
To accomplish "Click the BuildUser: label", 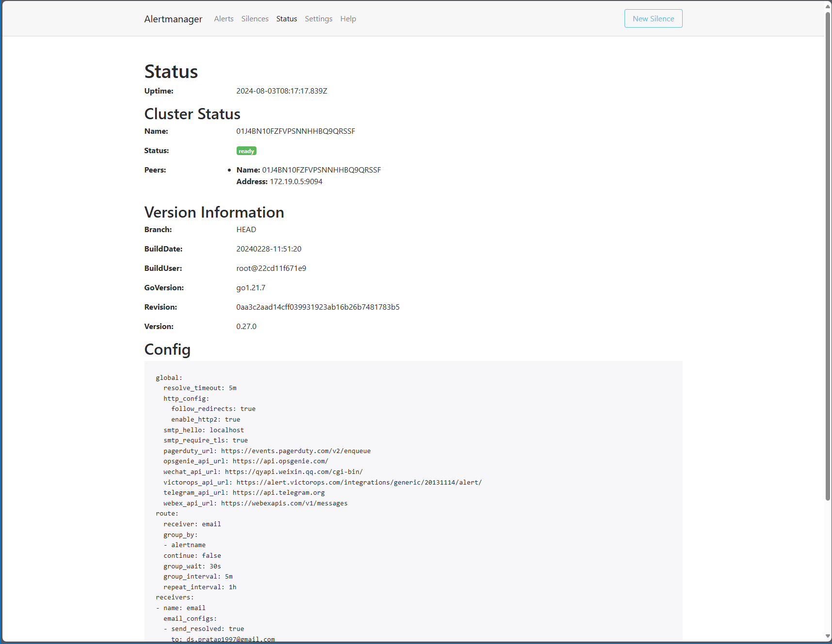I will pos(163,268).
